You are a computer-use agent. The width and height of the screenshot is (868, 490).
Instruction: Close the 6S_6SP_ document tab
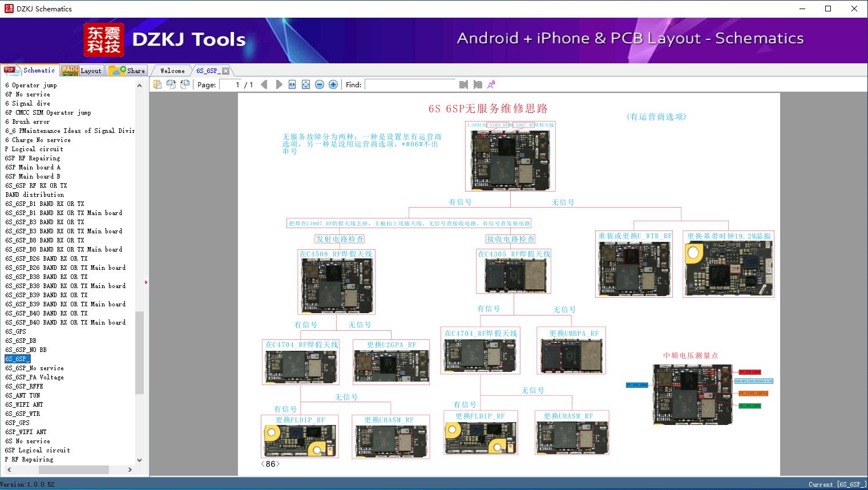coord(225,71)
